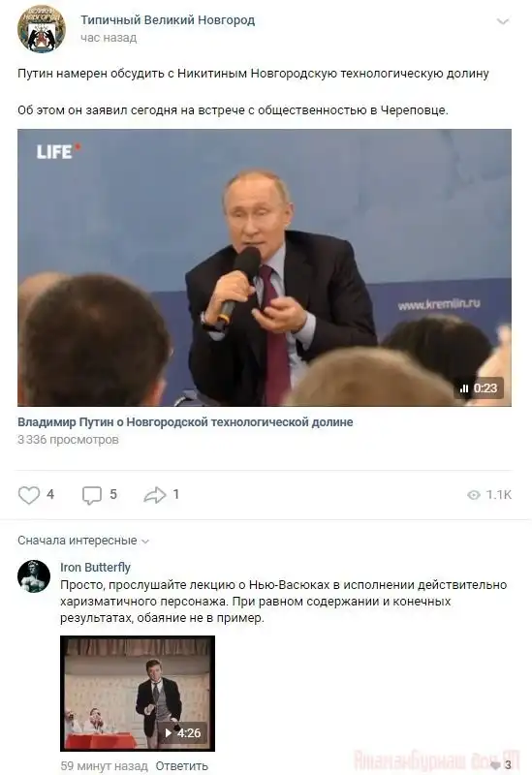
Task: Open the 59 минут назад comment timestamp
Action: [104, 765]
